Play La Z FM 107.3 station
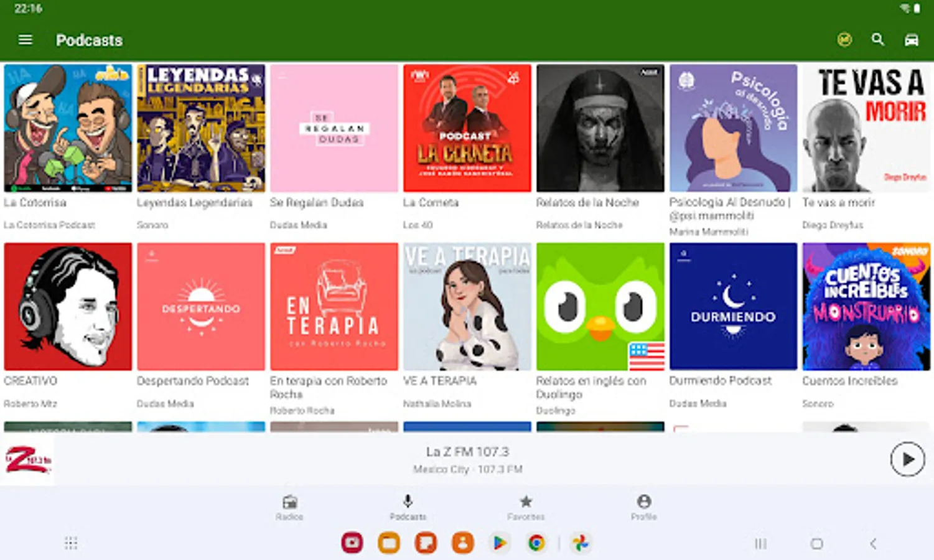Screen dimensions: 934x560 pos(907,459)
